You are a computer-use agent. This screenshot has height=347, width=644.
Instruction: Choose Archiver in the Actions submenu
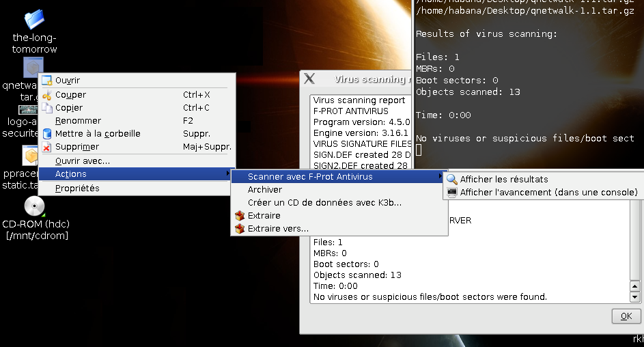(x=339, y=190)
